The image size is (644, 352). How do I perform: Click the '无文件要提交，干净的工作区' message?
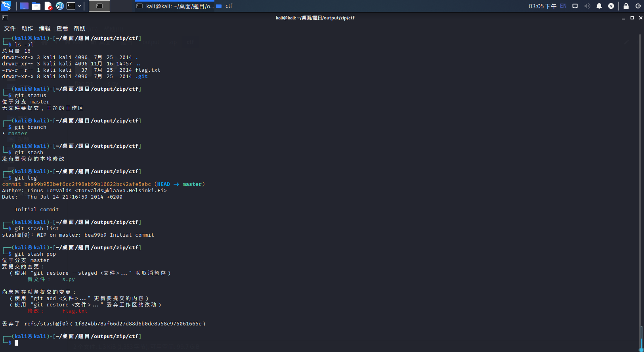point(43,108)
